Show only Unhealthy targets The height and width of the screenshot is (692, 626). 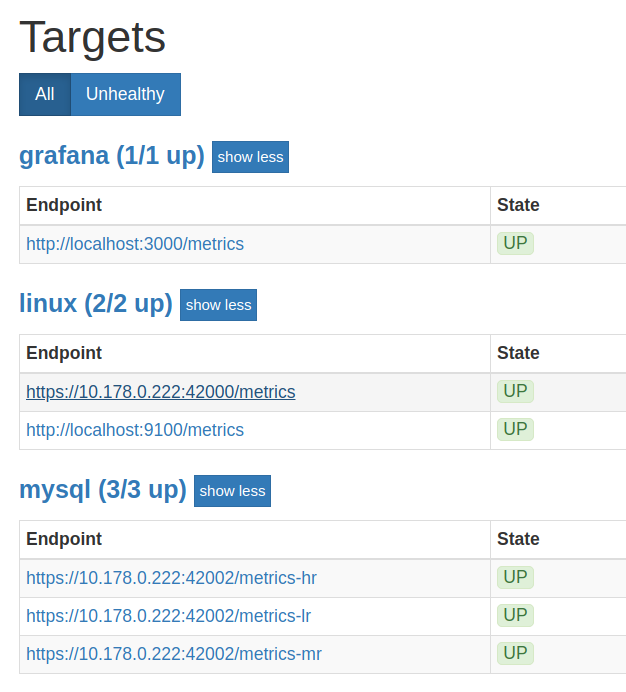click(125, 94)
